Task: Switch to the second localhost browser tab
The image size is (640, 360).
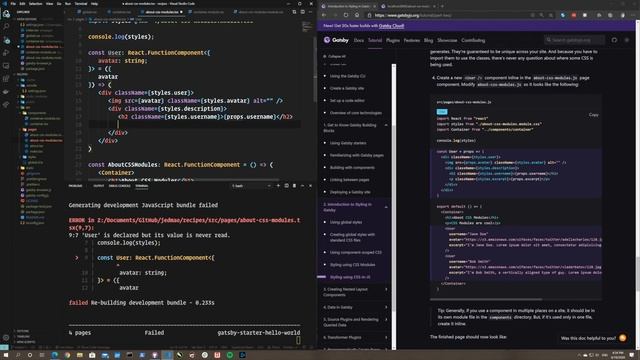Action: pyautogui.click(x=408, y=6)
